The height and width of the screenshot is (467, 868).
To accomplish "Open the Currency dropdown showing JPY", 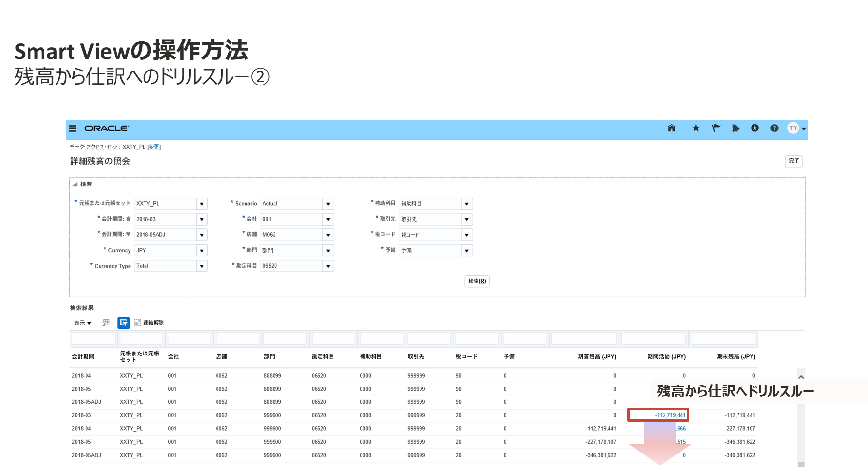I will (202, 250).
